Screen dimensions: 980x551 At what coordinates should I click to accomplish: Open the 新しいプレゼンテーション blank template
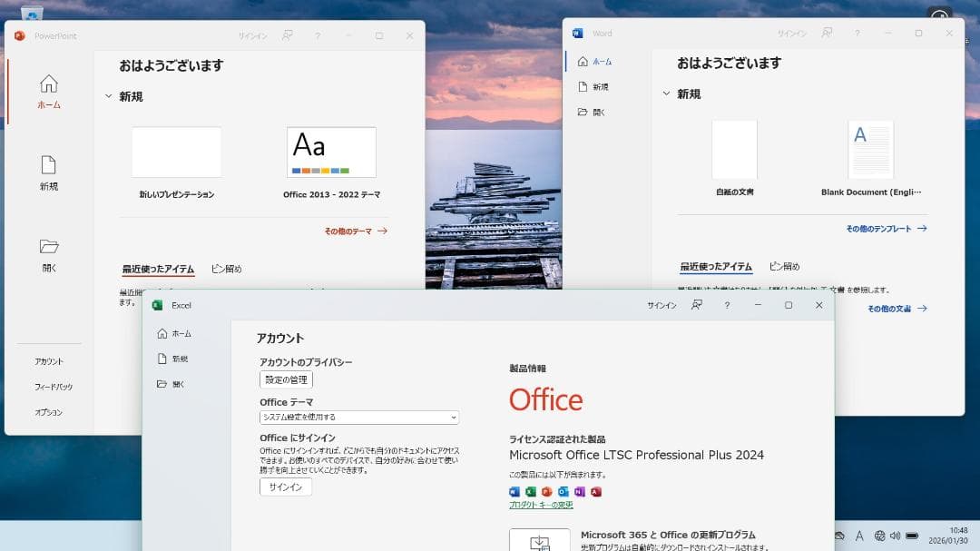click(x=177, y=152)
